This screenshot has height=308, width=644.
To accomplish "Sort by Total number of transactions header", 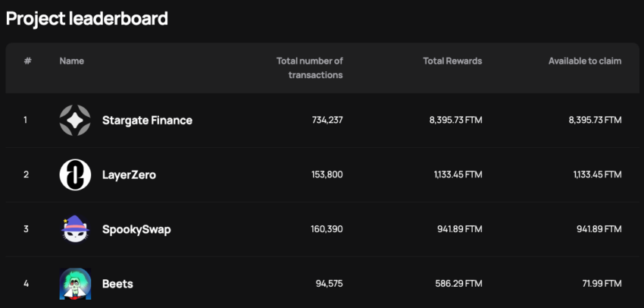I will click(x=310, y=68).
